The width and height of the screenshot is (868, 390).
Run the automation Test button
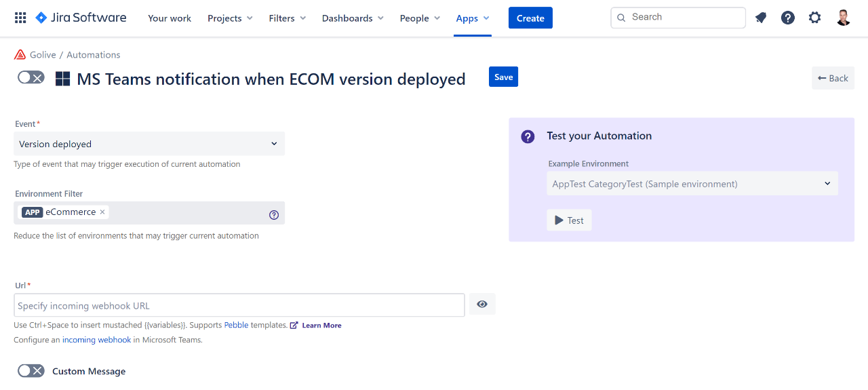(569, 220)
